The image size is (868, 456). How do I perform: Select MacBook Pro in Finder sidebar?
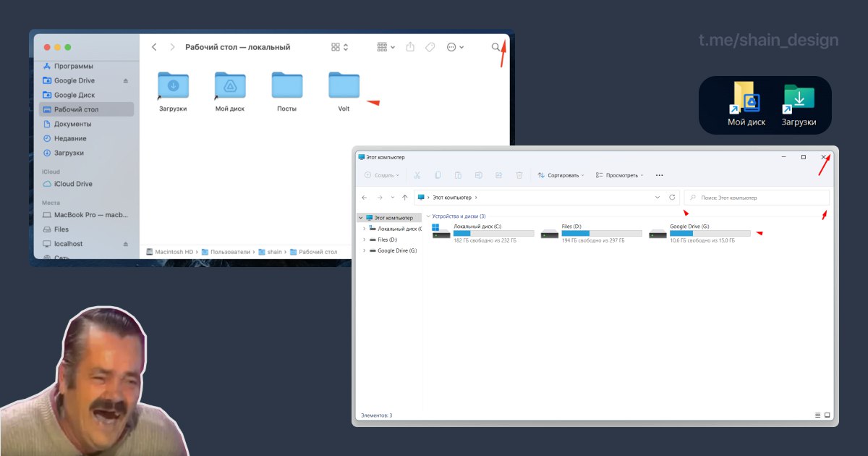[85, 215]
